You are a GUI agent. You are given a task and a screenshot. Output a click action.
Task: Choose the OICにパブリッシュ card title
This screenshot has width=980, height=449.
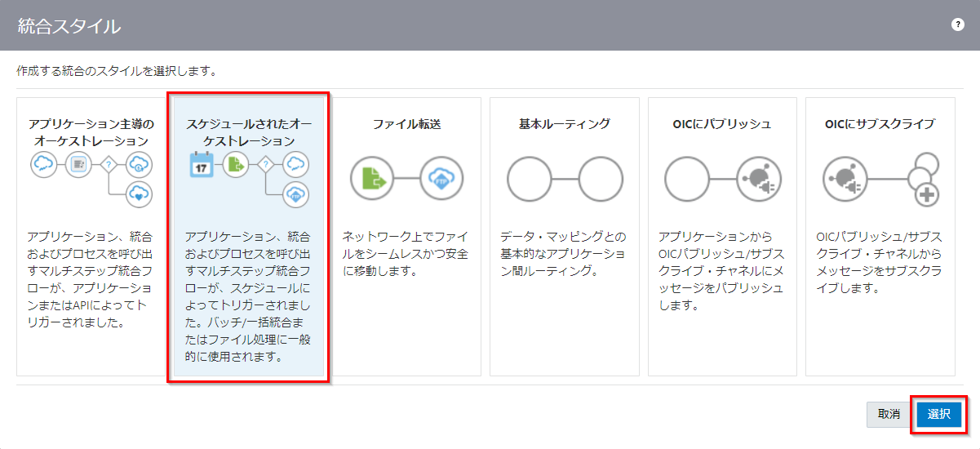click(x=722, y=124)
